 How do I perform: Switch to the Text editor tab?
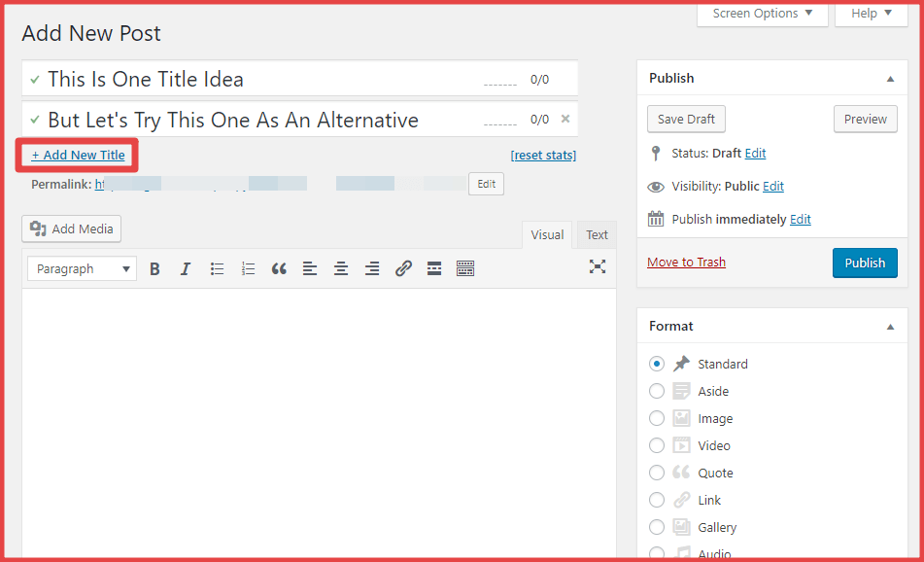point(597,234)
